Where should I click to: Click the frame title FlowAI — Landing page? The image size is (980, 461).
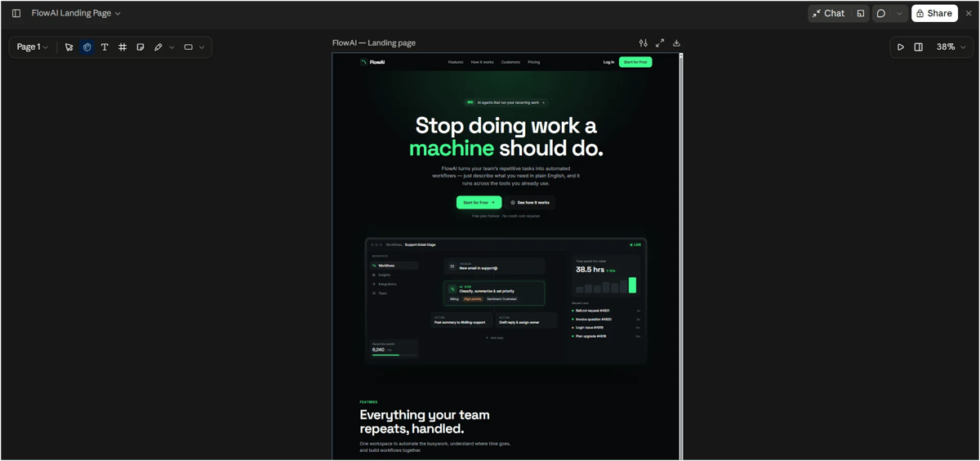click(x=374, y=43)
